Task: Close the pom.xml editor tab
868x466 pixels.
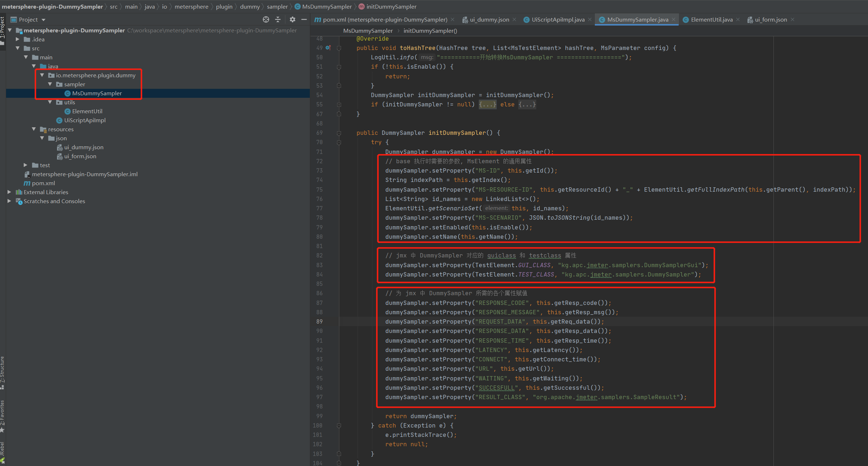Action: pyautogui.click(x=453, y=19)
